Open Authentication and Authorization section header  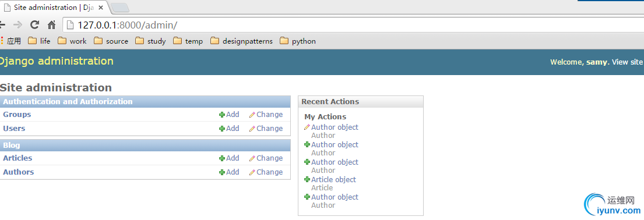point(68,101)
